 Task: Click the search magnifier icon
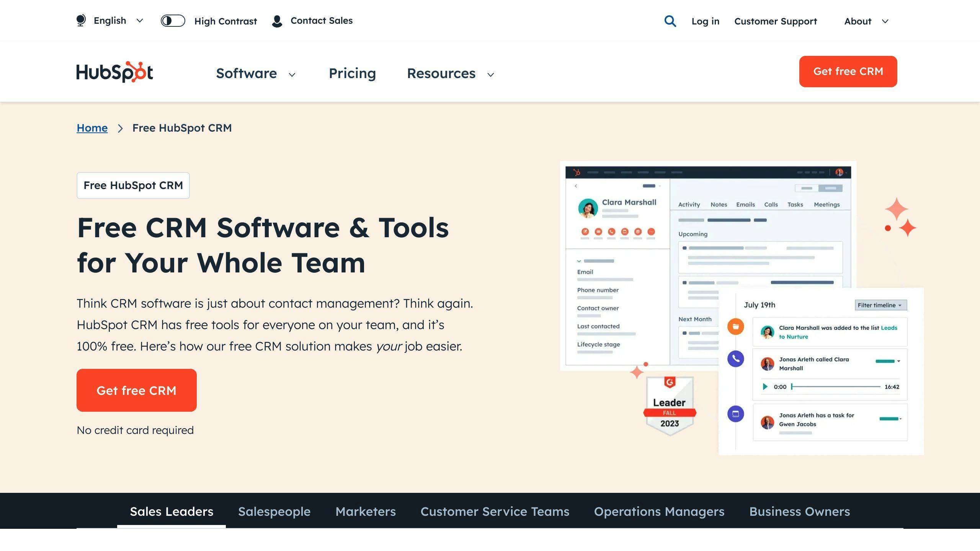tap(670, 21)
